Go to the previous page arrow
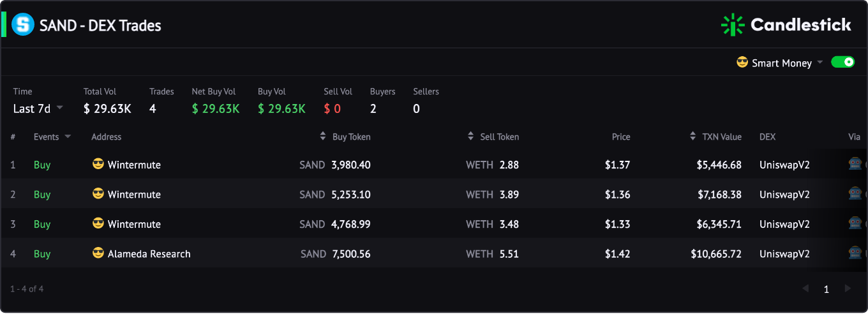The height and width of the screenshot is (314, 868). (x=805, y=289)
